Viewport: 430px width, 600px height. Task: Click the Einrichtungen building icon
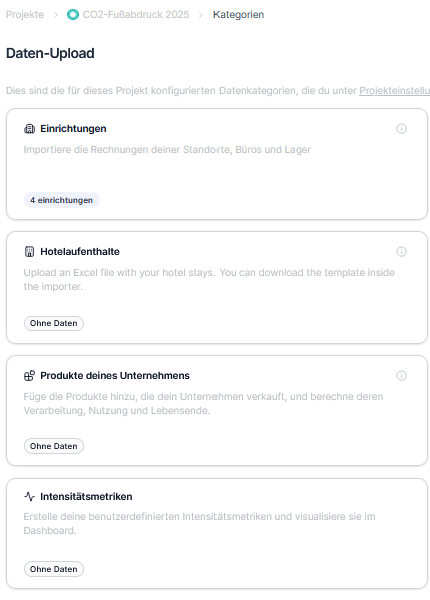[x=29, y=129]
